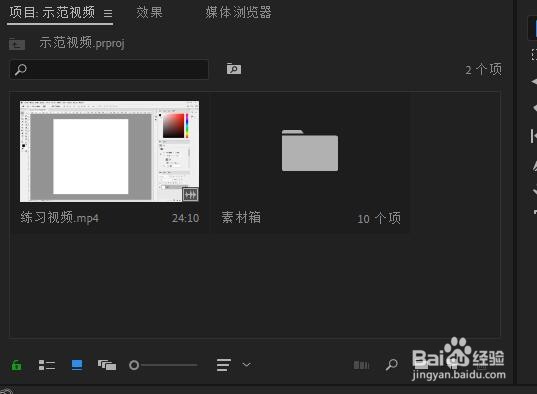This screenshot has height=394, width=537.
Task: Open the find-in-bin folder search icon
Action: tap(234, 69)
